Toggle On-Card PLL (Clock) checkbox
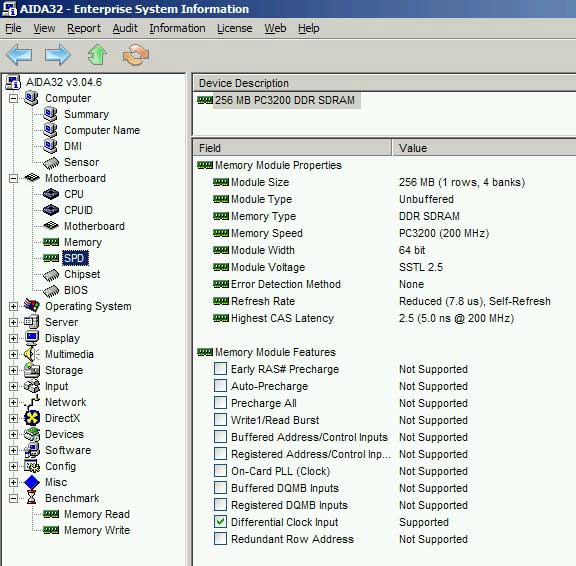Image resolution: width=576 pixels, height=566 pixels. (220, 471)
